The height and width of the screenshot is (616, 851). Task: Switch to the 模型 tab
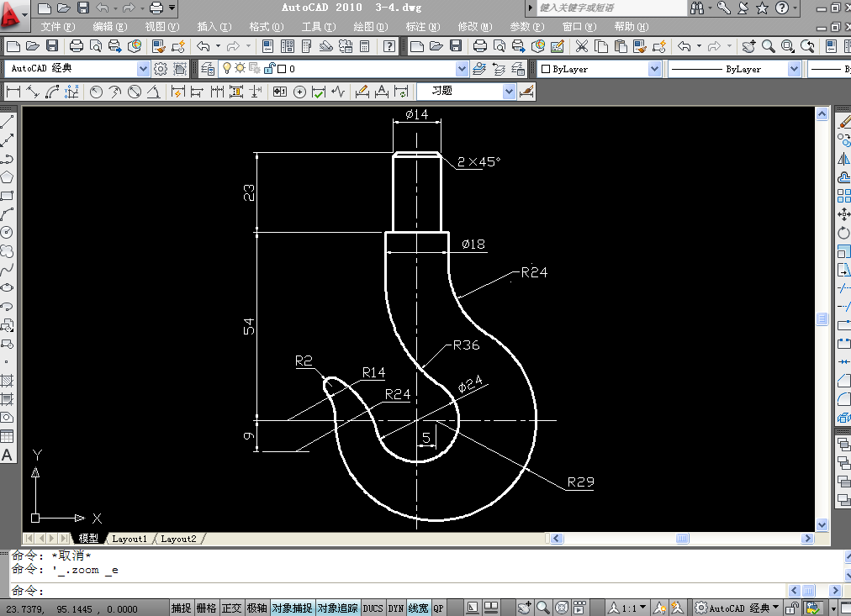88,539
